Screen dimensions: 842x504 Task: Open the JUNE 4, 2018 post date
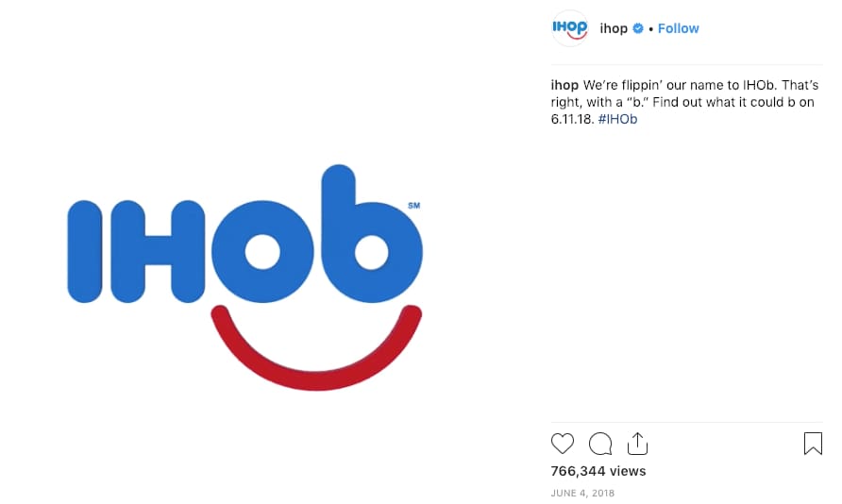click(582, 493)
